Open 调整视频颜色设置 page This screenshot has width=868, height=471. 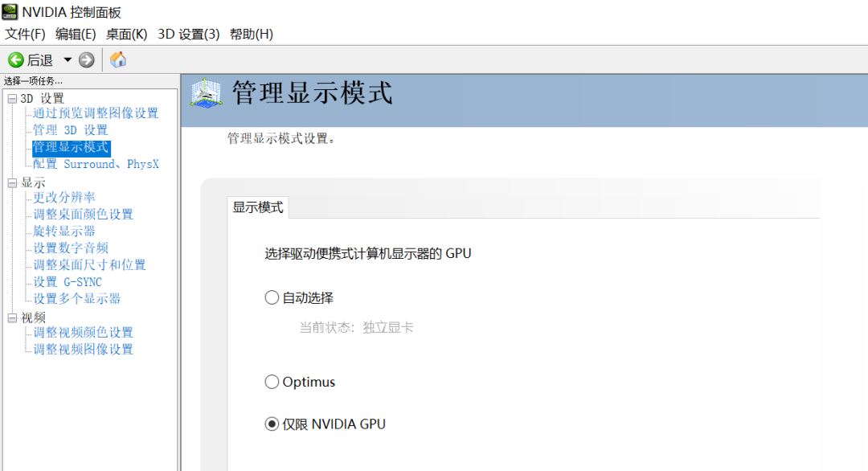[83, 333]
